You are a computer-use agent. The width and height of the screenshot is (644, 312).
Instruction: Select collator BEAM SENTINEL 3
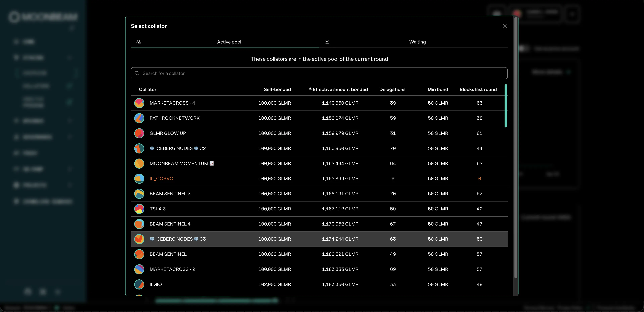tap(319, 194)
